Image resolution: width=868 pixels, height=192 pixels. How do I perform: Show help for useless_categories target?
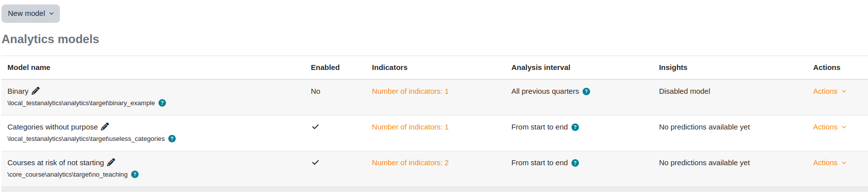172,139
